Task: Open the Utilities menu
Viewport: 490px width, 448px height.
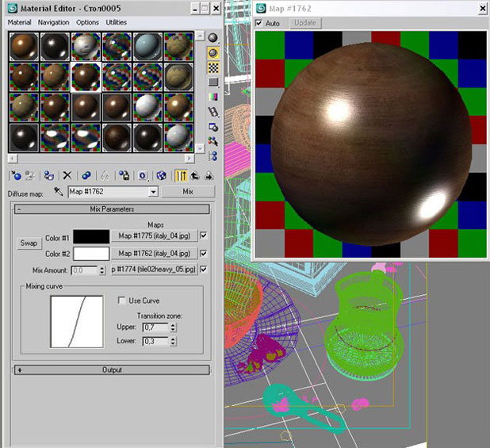Action: click(116, 23)
